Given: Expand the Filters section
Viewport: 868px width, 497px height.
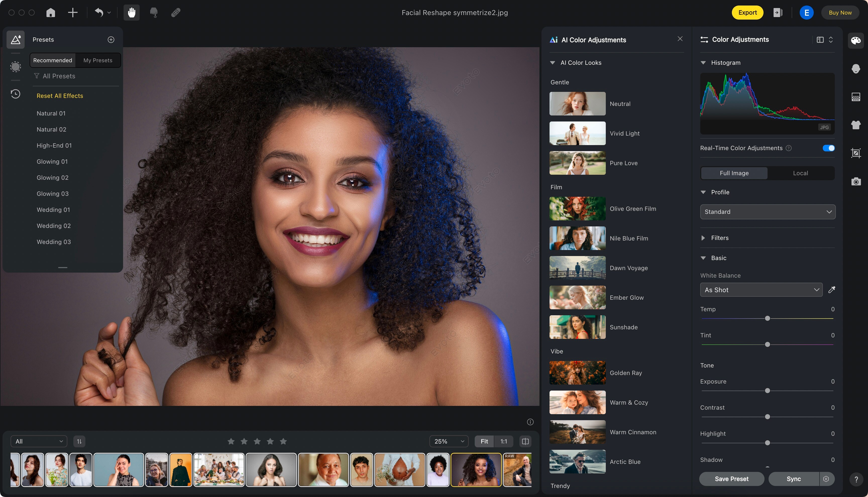Looking at the screenshot, I should (x=703, y=238).
